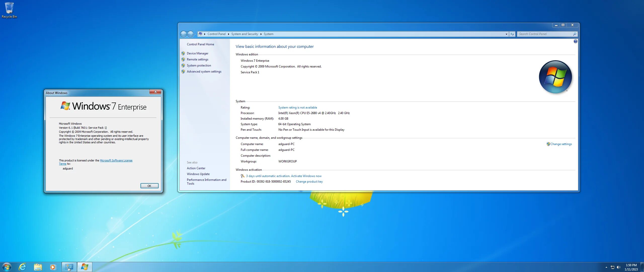Click shield icon beside Change settings

coord(548,144)
